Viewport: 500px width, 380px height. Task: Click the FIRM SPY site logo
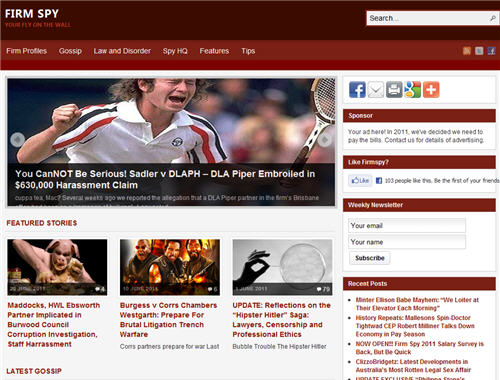[32, 14]
